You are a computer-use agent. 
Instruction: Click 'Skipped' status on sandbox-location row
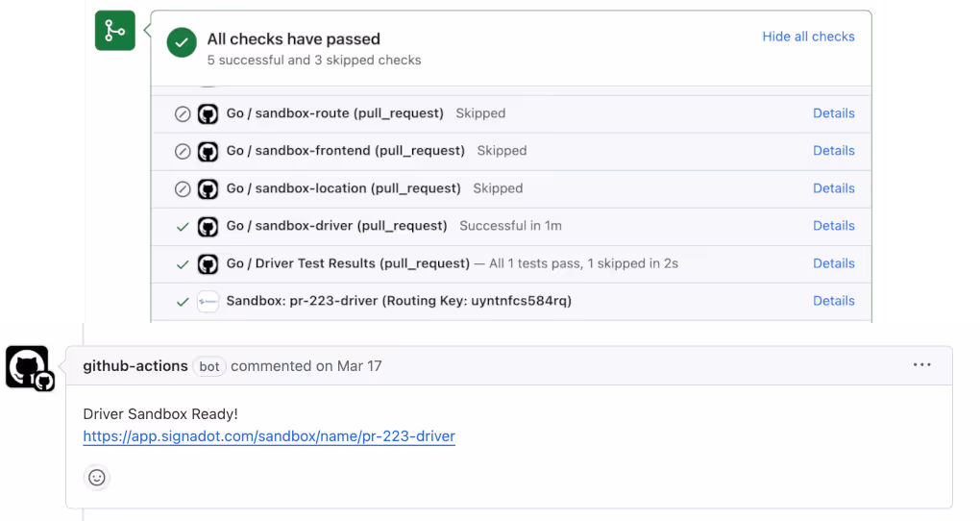click(x=498, y=188)
